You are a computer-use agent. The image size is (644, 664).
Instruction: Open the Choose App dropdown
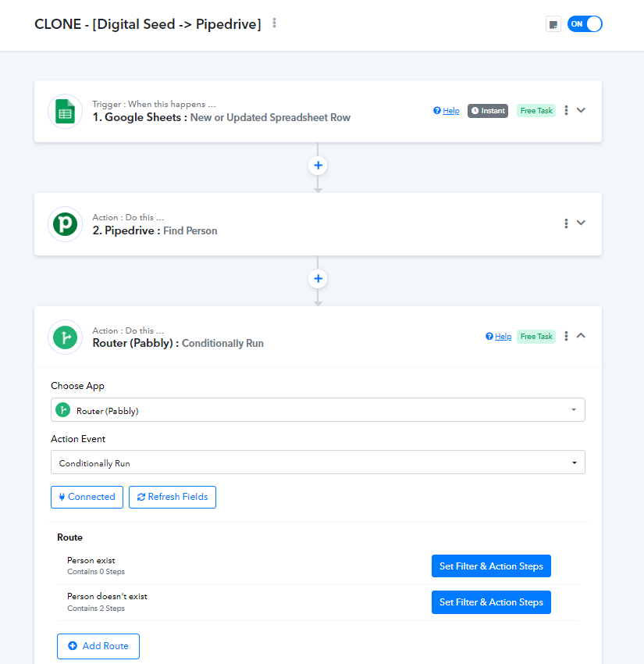(318, 410)
